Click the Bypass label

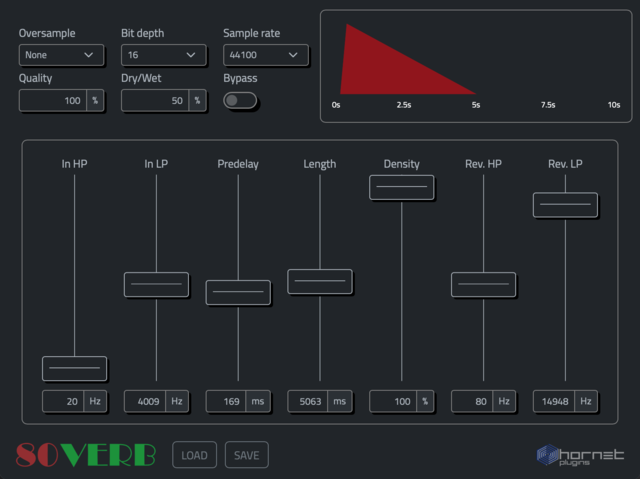pos(240,78)
